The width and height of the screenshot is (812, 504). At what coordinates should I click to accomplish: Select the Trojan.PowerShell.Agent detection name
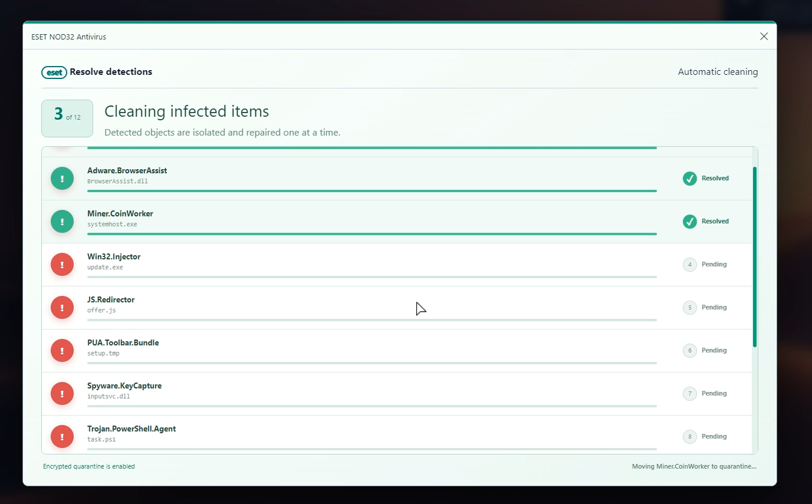pos(132,429)
